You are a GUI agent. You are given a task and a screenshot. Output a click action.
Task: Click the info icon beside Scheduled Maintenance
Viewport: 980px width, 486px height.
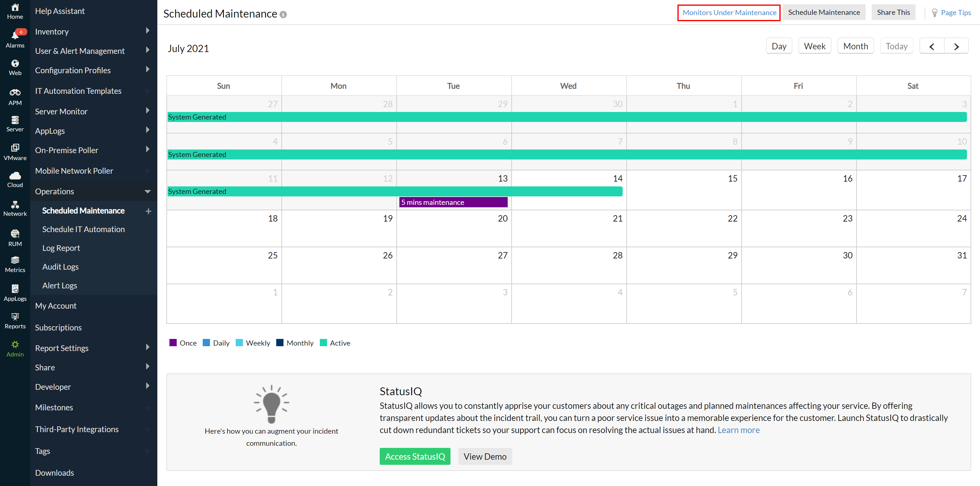tap(283, 15)
